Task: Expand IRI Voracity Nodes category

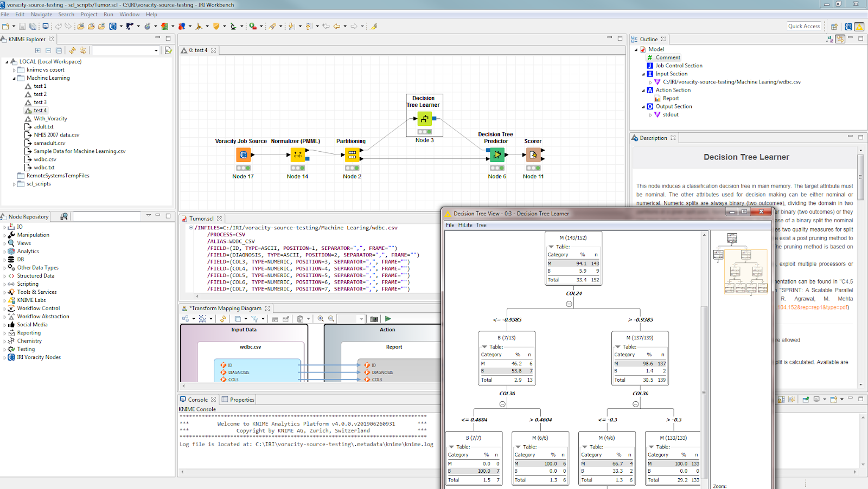Action: pyautogui.click(x=5, y=358)
